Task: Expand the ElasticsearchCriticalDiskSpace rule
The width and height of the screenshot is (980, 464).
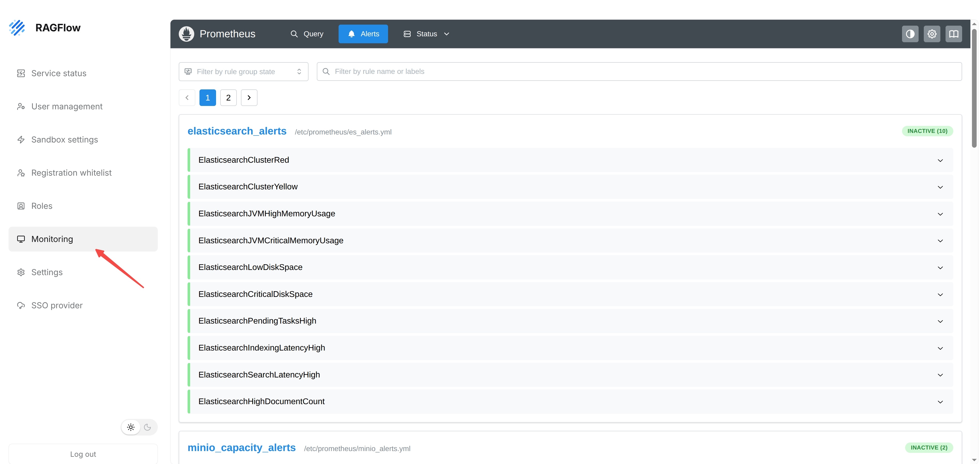Action: coord(570,294)
